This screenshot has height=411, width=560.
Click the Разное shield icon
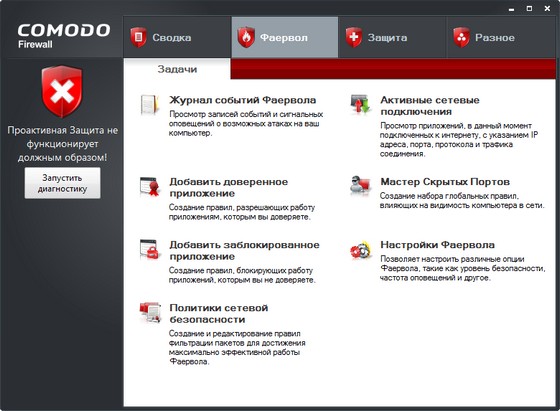461,37
